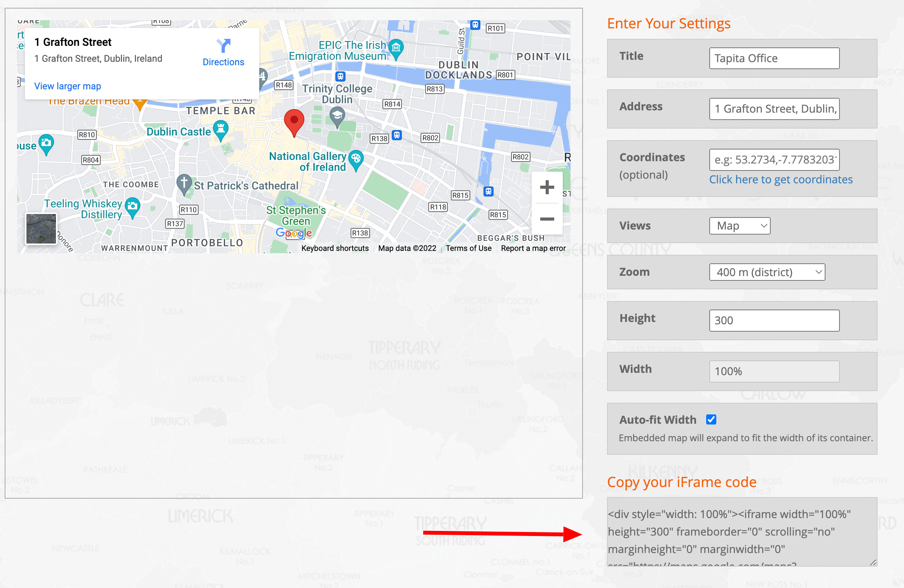Zoom out the map with minus button
This screenshot has width=904, height=588.
click(x=547, y=219)
